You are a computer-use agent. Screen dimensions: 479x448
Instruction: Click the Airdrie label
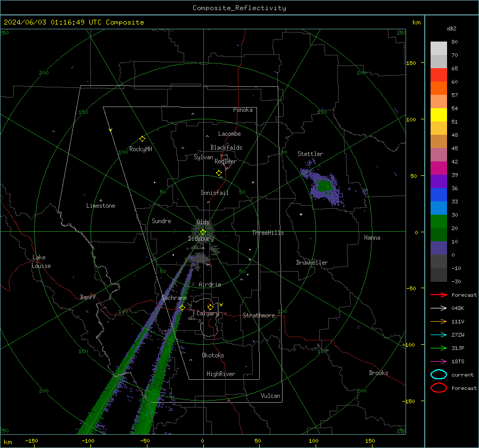click(x=210, y=284)
